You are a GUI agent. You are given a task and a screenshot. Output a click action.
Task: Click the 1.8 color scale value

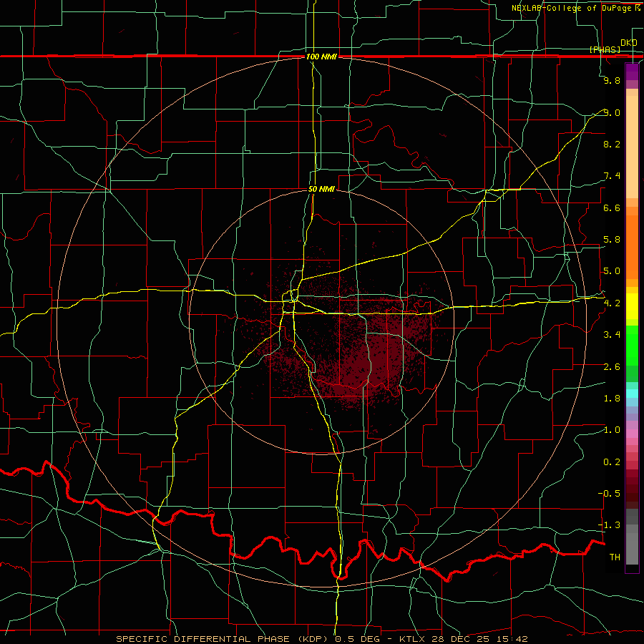pyautogui.click(x=612, y=399)
